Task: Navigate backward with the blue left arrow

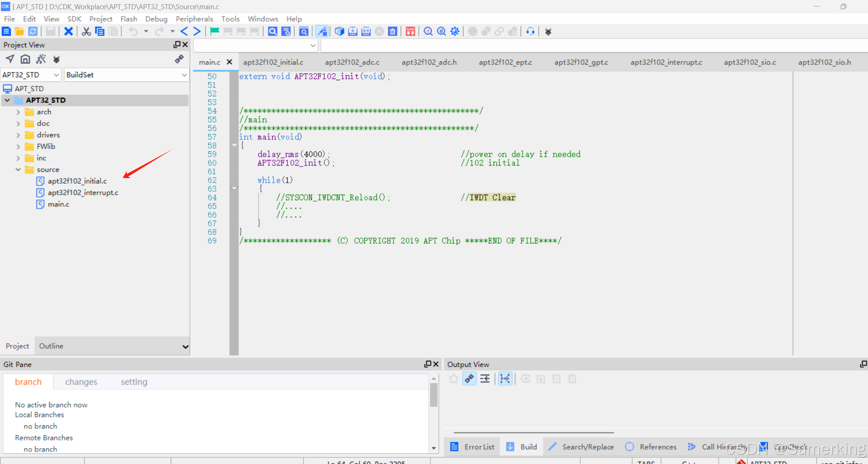Action: click(184, 31)
